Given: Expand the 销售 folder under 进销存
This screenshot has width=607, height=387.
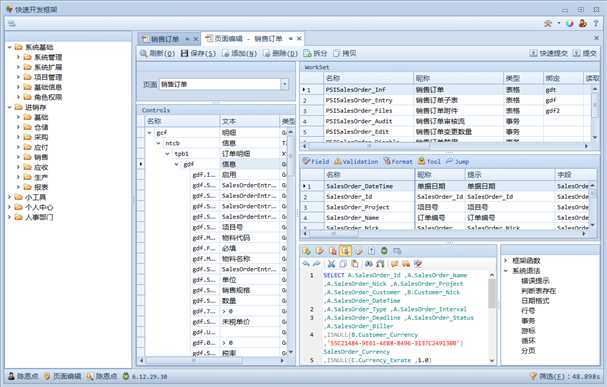Looking at the screenshot, I should click(x=18, y=157).
